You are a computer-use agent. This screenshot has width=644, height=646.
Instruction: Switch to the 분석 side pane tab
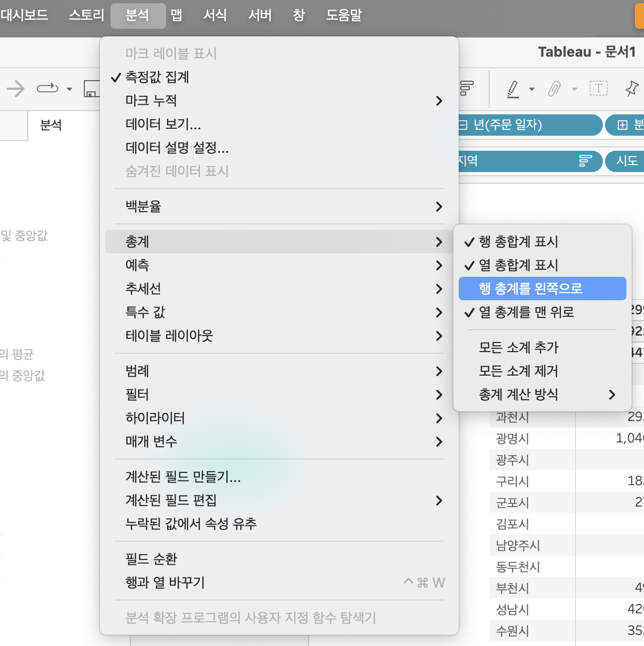pos(51,125)
